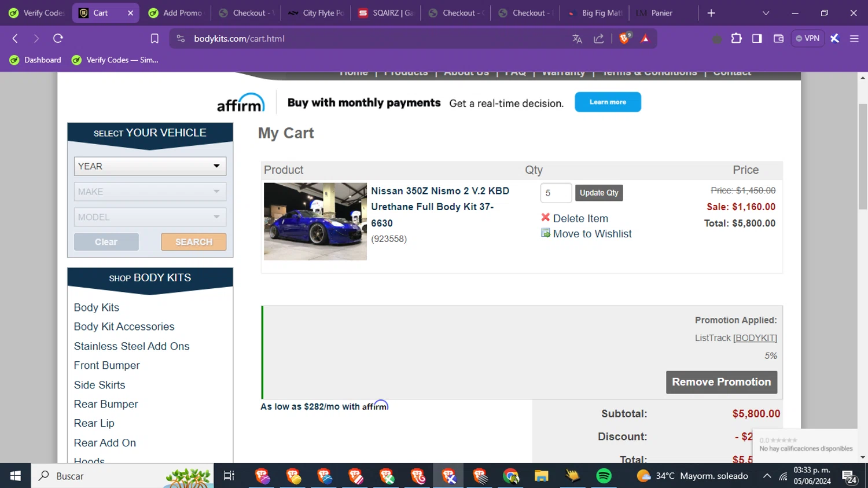Image resolution: width=868 pixels, height=488 pixels.
Task: Open File Explorer from the taskbar
Action: pyautogui.click(x=541, y=476)
